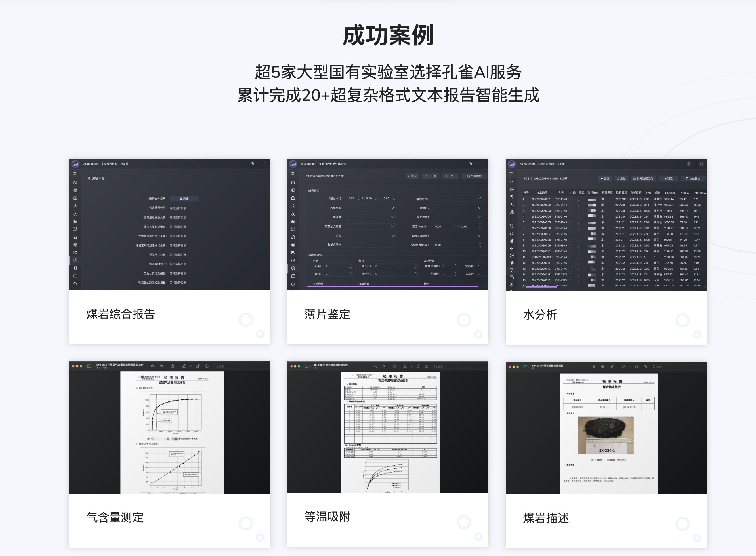Click the three-circles sidebar icon in 薄片鉴定 screenshot
756x556 pixels.
tap(293, 214)
